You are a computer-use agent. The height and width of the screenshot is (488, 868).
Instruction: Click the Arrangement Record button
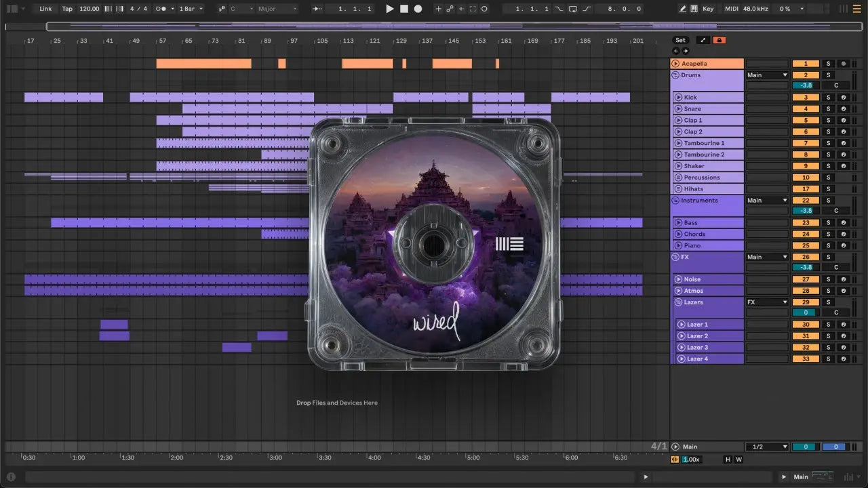pos(418,9)
